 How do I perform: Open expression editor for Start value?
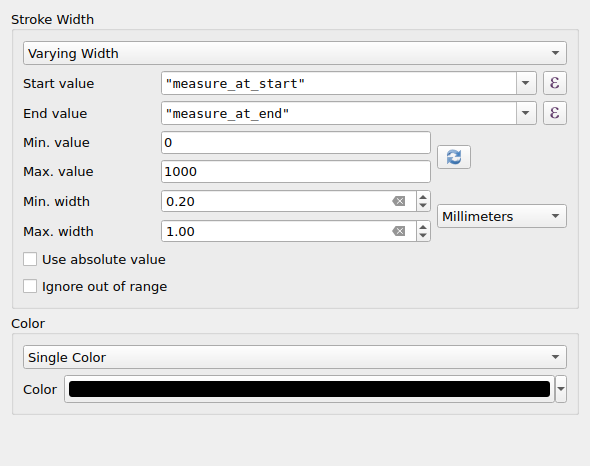555,83
